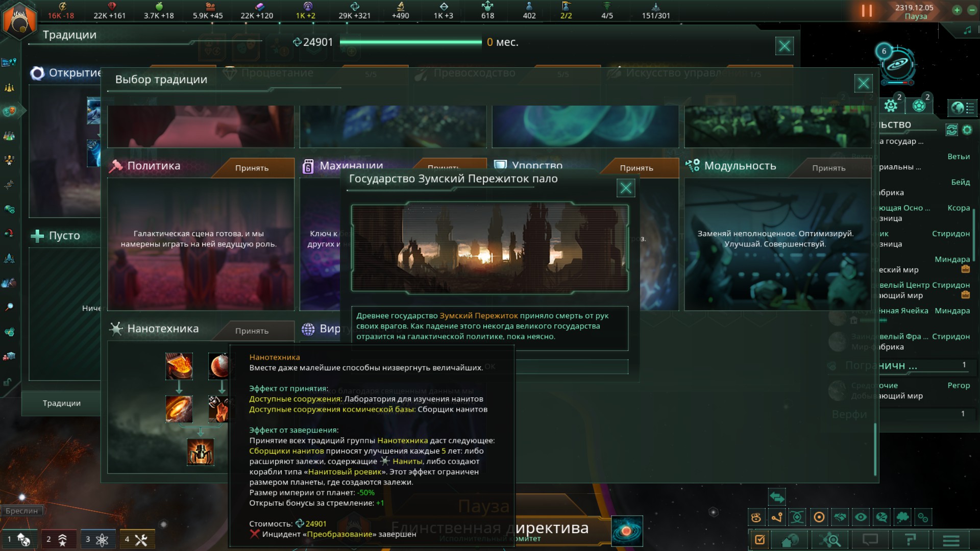980x551 pixels.
Task: Click the Политика tradition artwork card
Action: [201, 244]
